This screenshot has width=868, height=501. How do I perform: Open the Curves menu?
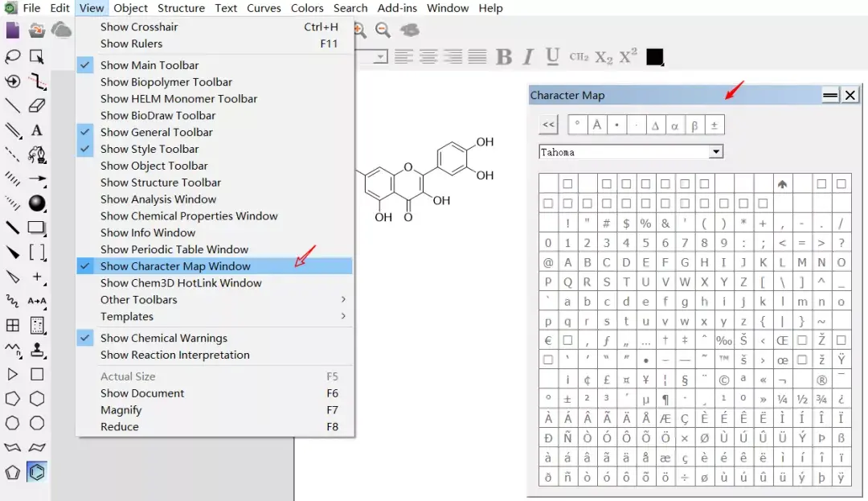coord(264,8)
